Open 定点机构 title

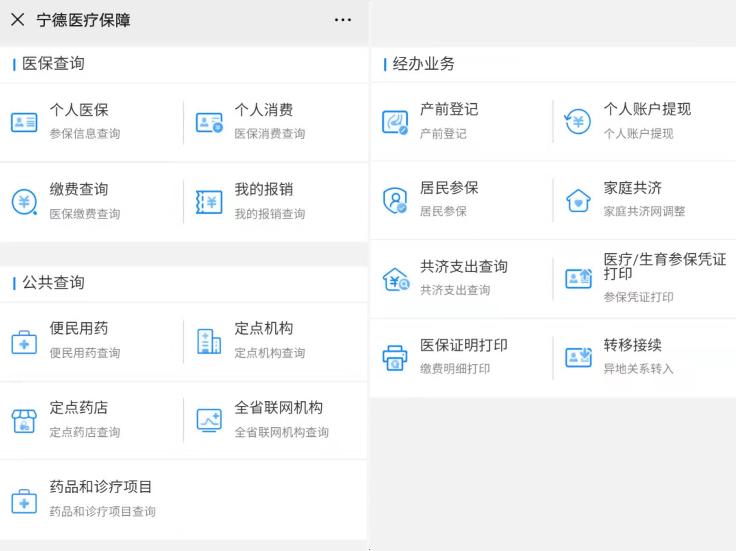click(x=264, y=328)
